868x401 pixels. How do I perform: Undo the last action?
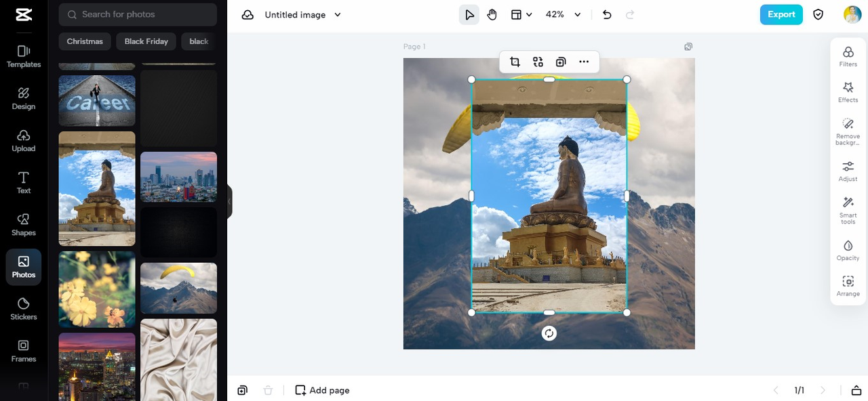click(x=607, y=15)
